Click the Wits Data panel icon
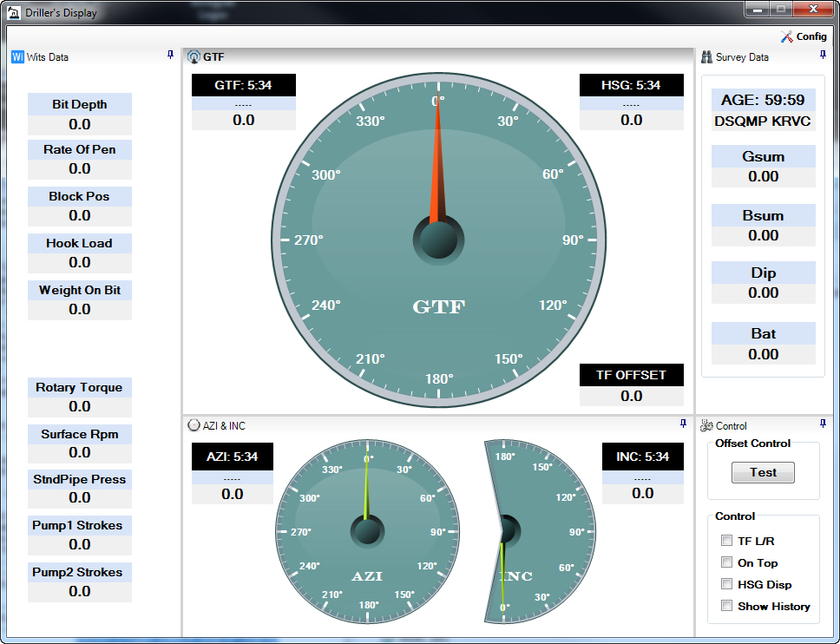The image size is (840, 644). [17, 56]
